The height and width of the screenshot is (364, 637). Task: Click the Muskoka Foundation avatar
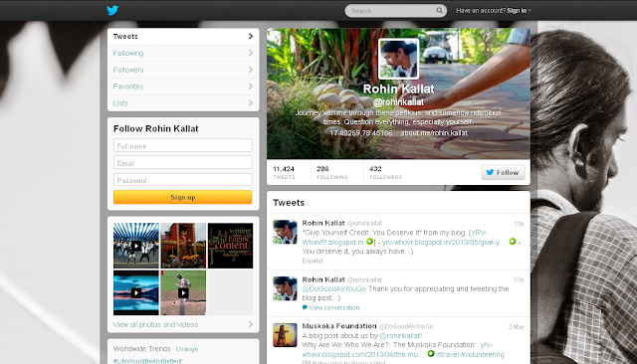point(285,335)
